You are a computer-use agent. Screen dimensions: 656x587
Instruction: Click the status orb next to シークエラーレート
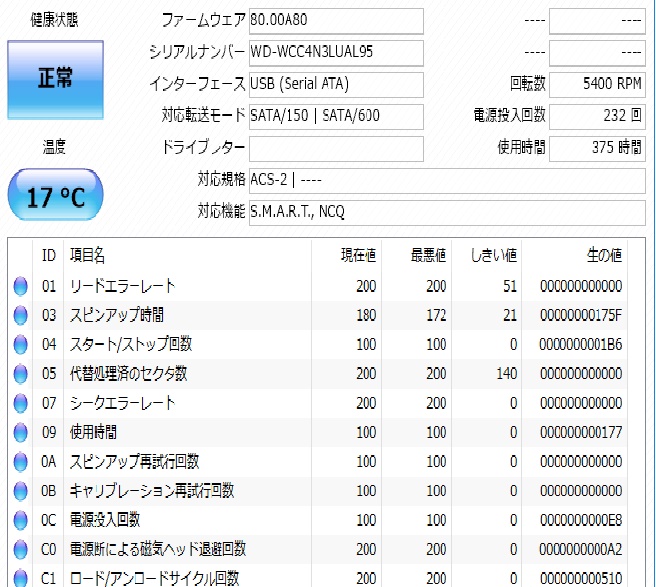pos(21,404)
